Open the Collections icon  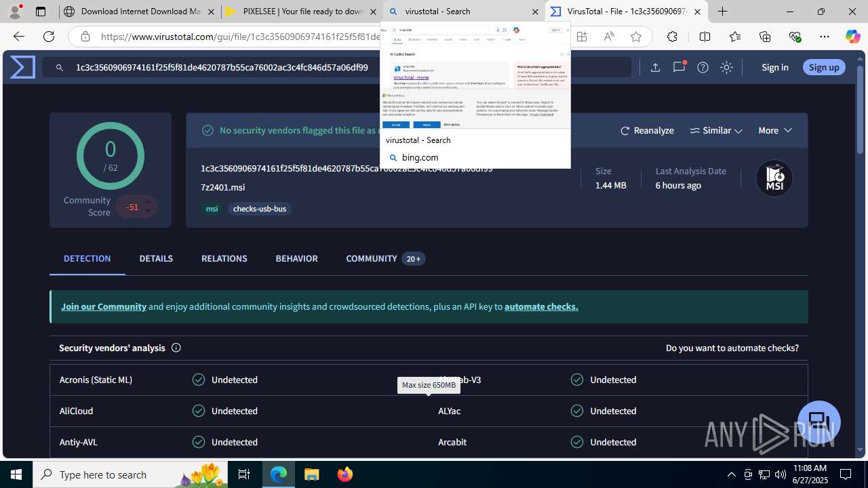pos(765,37)
